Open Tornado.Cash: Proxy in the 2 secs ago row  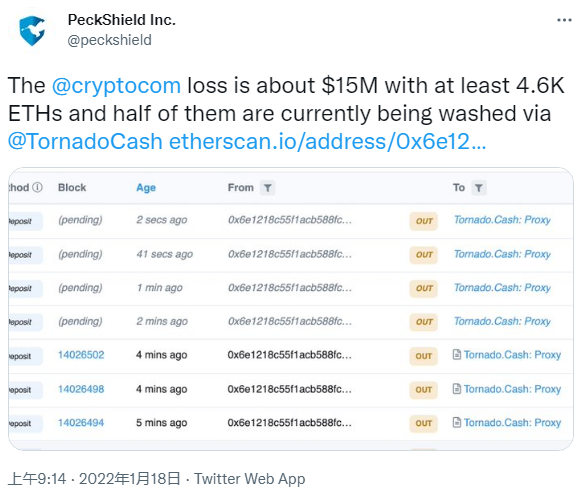click(502, 220)
